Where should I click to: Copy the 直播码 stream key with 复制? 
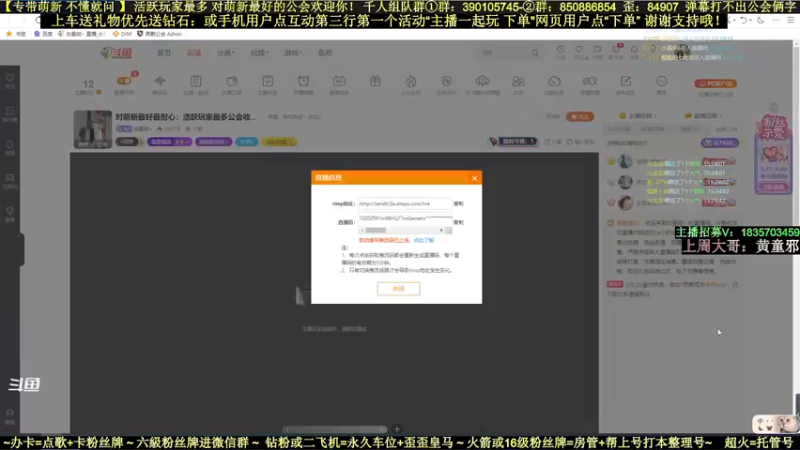coord(458,222)
